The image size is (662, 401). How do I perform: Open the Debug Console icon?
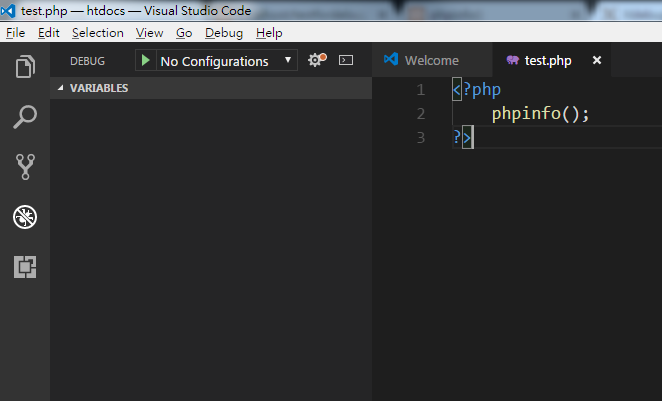(x=346, y=60)
